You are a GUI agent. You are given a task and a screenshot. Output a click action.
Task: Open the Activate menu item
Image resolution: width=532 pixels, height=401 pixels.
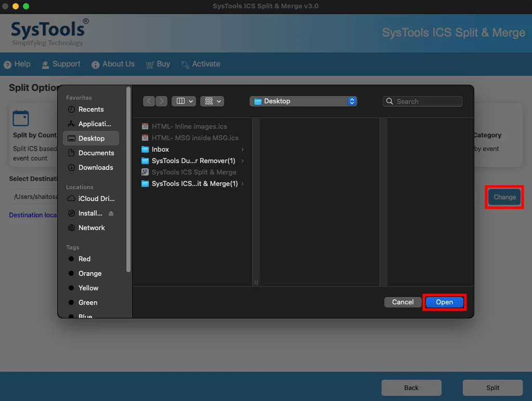pyautogui.click(x=201, y=64)
